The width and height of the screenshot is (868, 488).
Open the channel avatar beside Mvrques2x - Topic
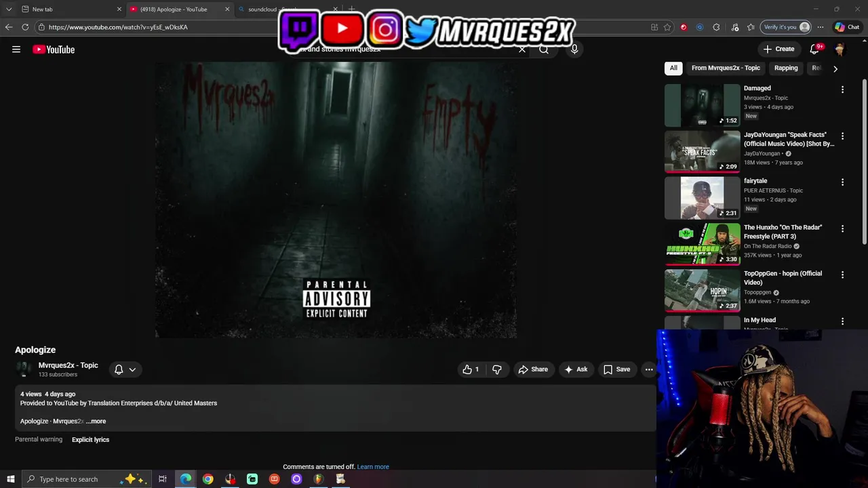coord(24,369)
